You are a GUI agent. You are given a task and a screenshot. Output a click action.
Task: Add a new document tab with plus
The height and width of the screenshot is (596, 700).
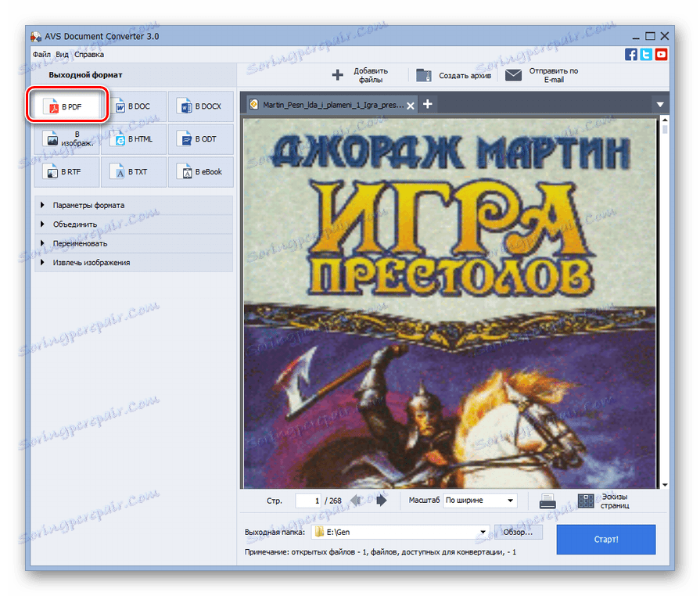pos(428,104)
